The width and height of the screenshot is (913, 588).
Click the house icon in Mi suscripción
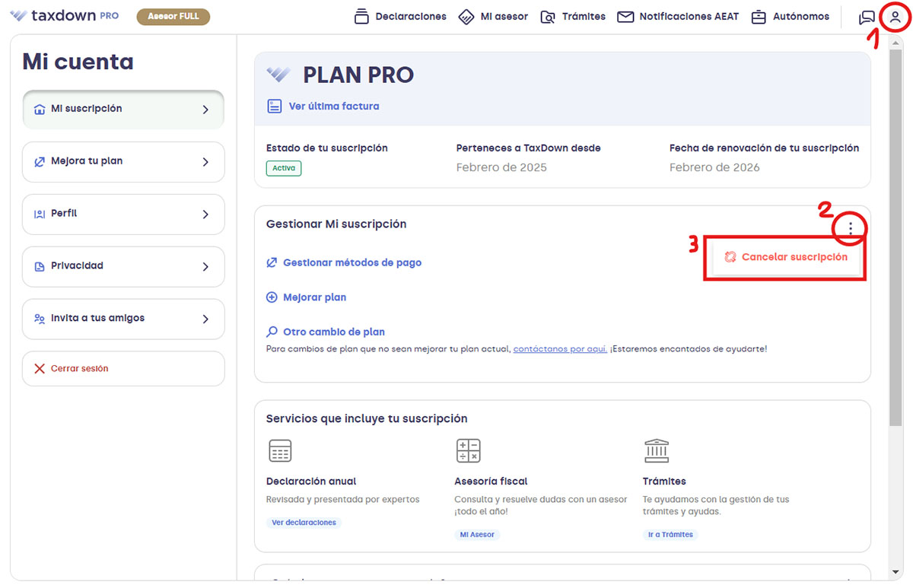pyautogui.click(x=40, y=110)
